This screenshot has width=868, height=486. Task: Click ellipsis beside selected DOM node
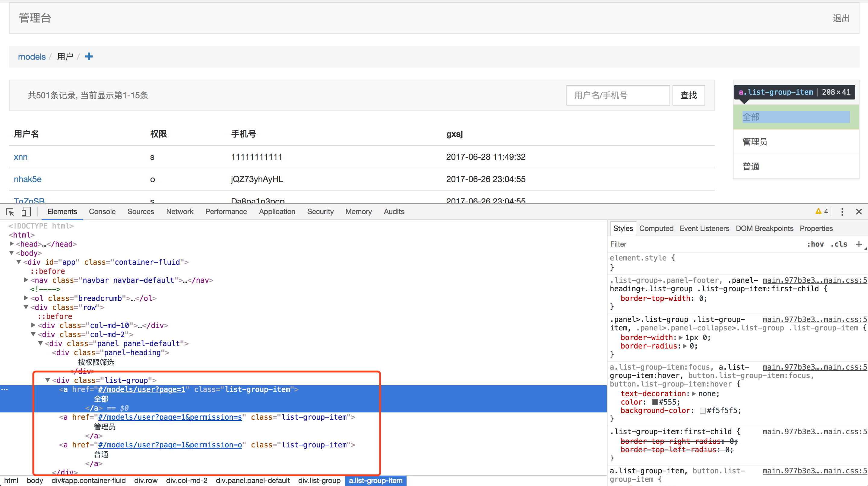coord(5,389)
